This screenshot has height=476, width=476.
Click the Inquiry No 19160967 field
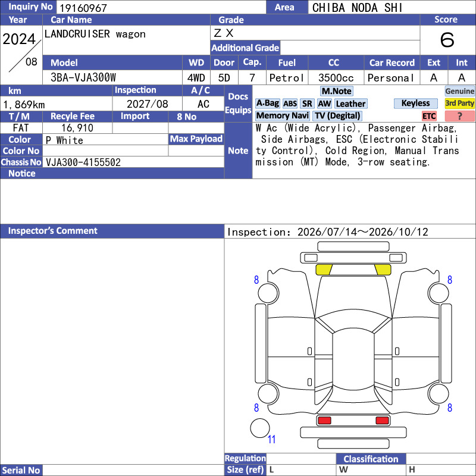click(x=161, y=7)
